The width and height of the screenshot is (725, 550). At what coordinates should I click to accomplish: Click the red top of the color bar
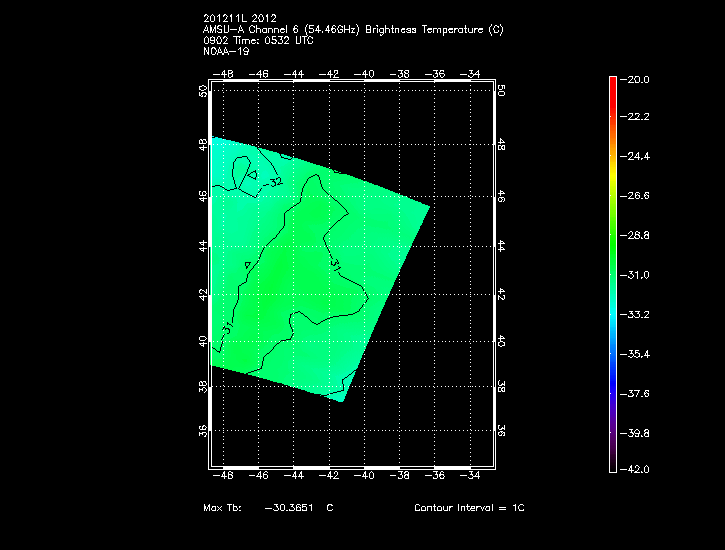coord(613,87)
